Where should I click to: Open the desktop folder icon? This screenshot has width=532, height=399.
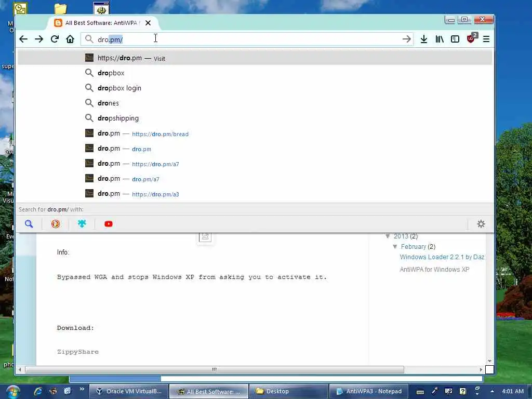coord(61,8)
